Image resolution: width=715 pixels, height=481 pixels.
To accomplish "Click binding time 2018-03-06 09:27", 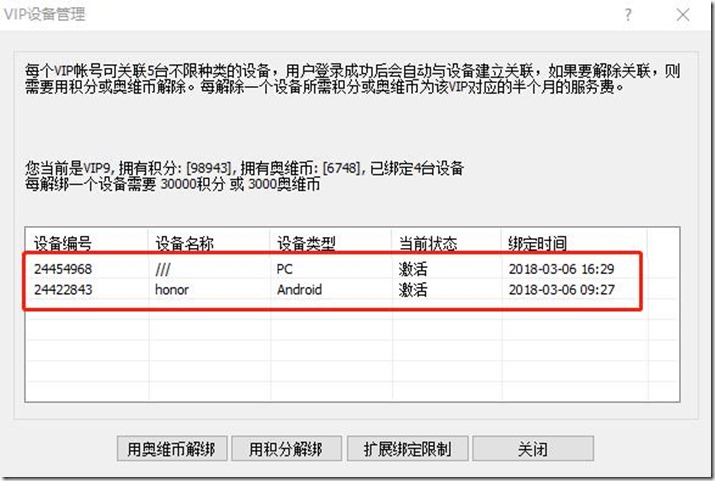I will coord(563,290).
